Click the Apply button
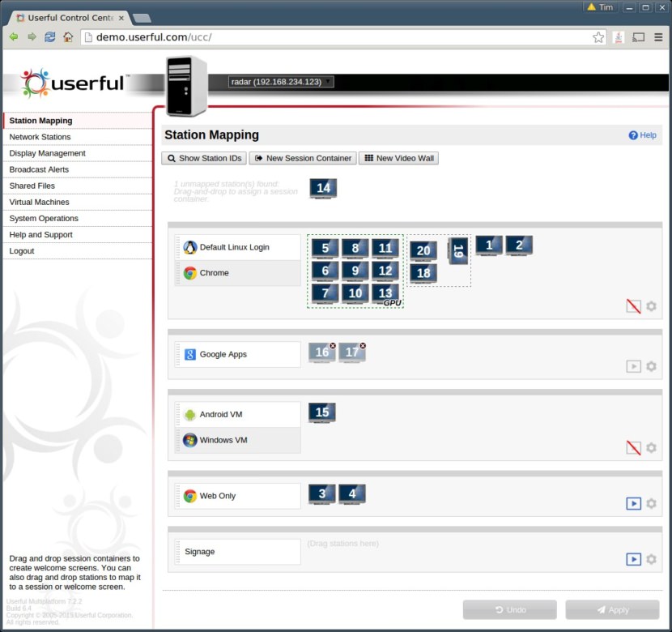672x632 pixels. click(x=612, y=609)
